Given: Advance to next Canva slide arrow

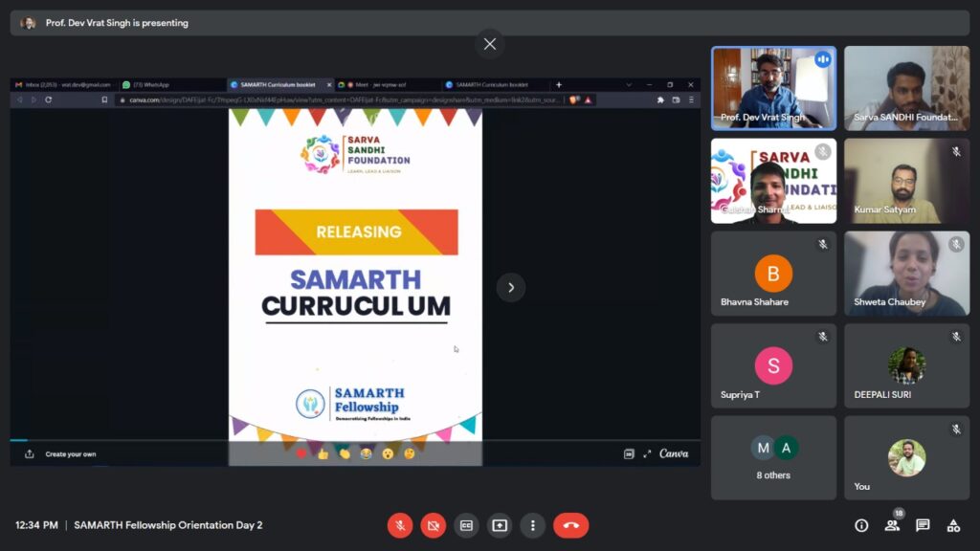Looking at the screenshot, I should coord(511,287).
